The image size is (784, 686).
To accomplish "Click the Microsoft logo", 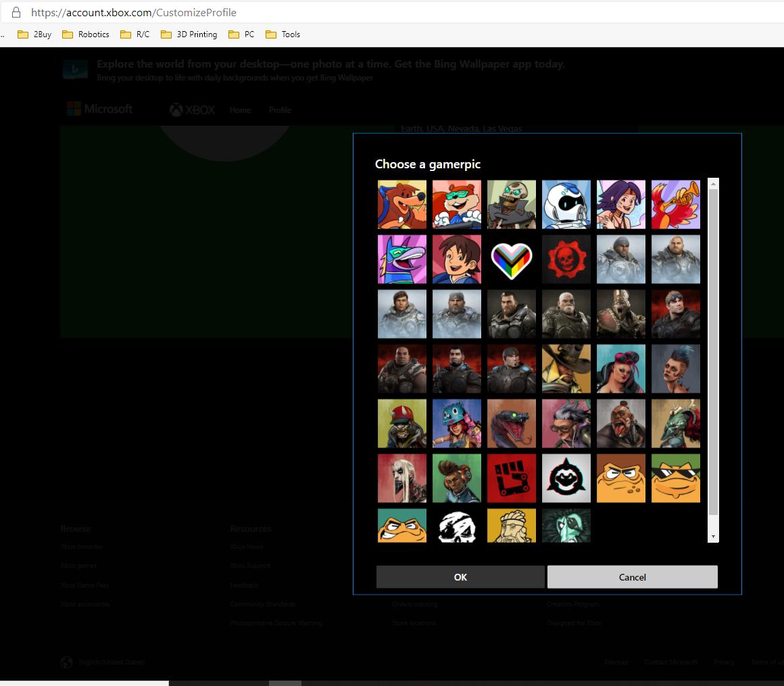I will (99, 109).
